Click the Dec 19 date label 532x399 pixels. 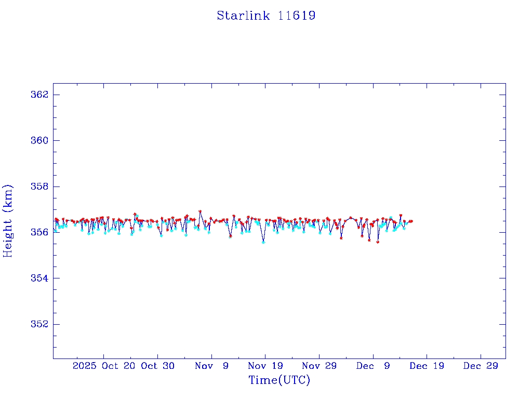tap(426, 366)
